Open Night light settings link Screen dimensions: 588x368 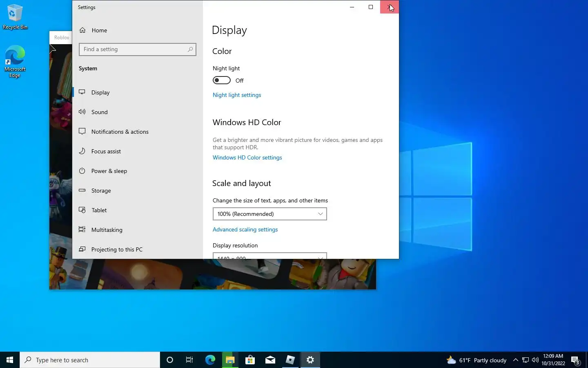[x=237, y=95]
